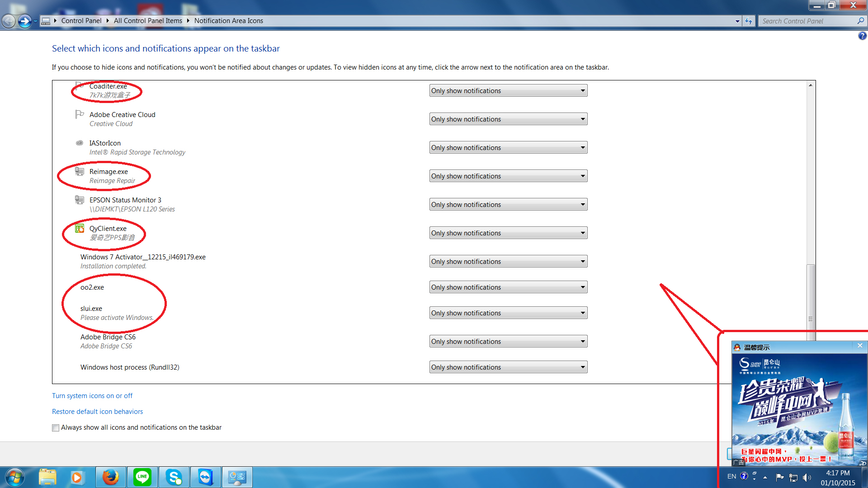Click the Search Control Panel field
This screenshot has height=488, width=868.
[807, 21]
